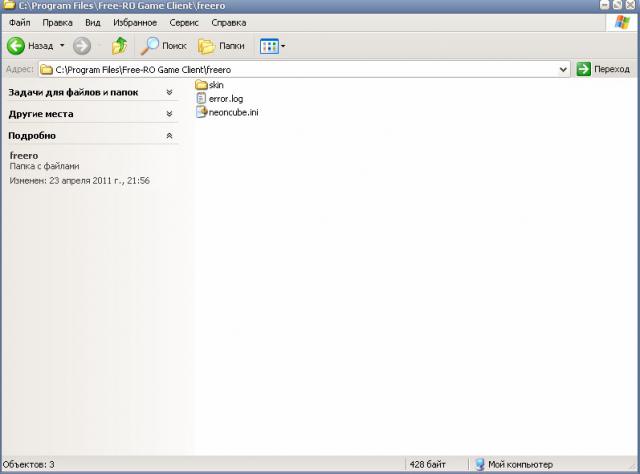Screen dimensions: 640x474
Task: Click the error.log file name
Action: 226,99
